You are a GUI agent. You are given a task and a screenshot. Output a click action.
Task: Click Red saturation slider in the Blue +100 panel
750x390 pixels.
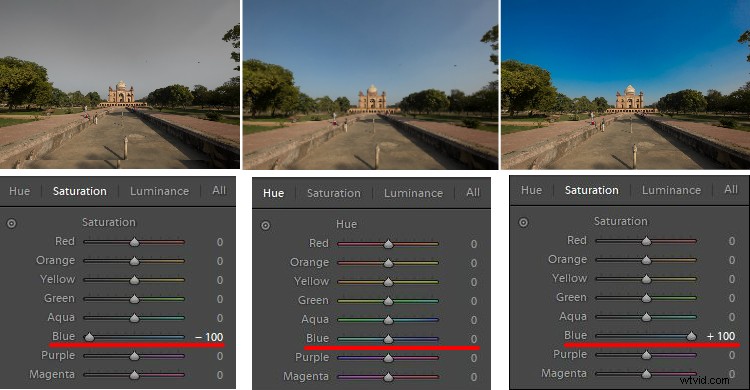646,241
